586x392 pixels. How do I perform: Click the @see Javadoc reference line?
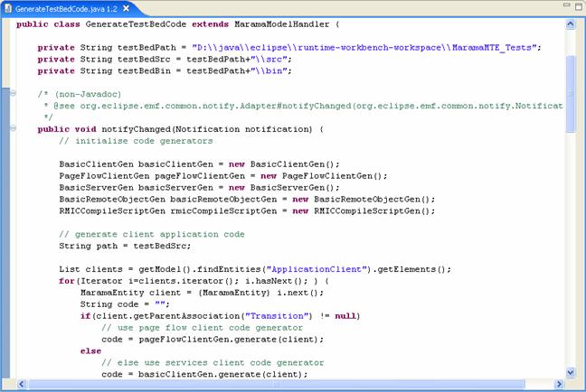click(x=303, y=106)
